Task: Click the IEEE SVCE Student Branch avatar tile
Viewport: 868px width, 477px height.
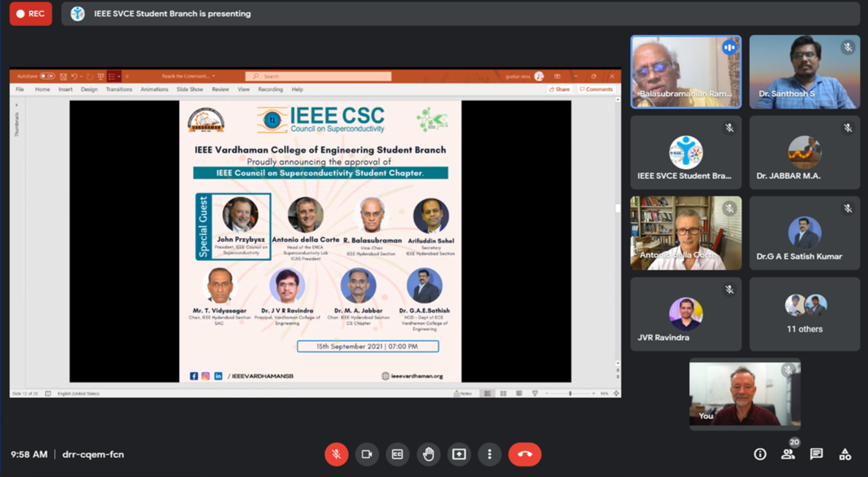Action: (686, 152)
